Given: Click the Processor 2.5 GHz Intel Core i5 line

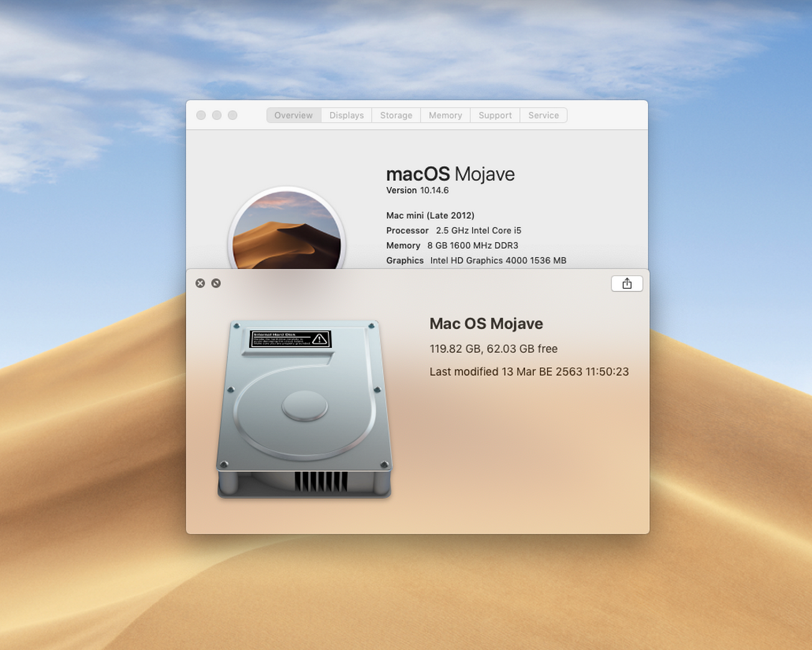Looking at the screenshot, I should [x=454, y=231].
